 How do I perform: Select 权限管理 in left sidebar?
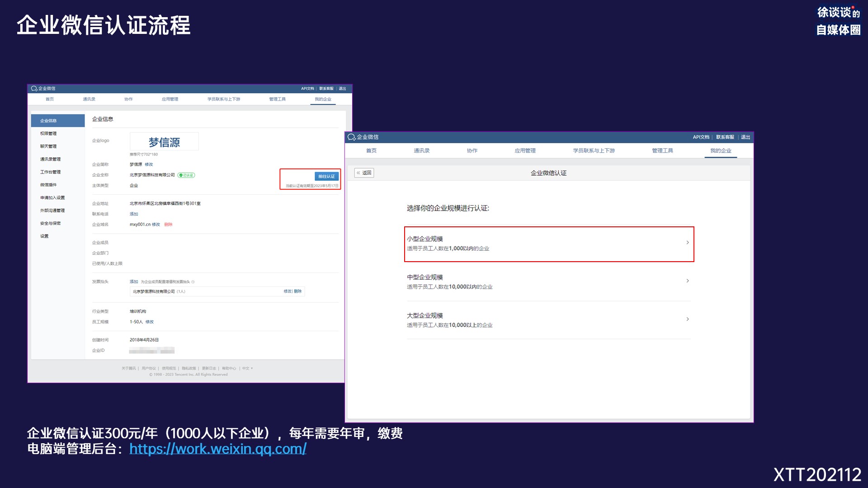(48, 134)
